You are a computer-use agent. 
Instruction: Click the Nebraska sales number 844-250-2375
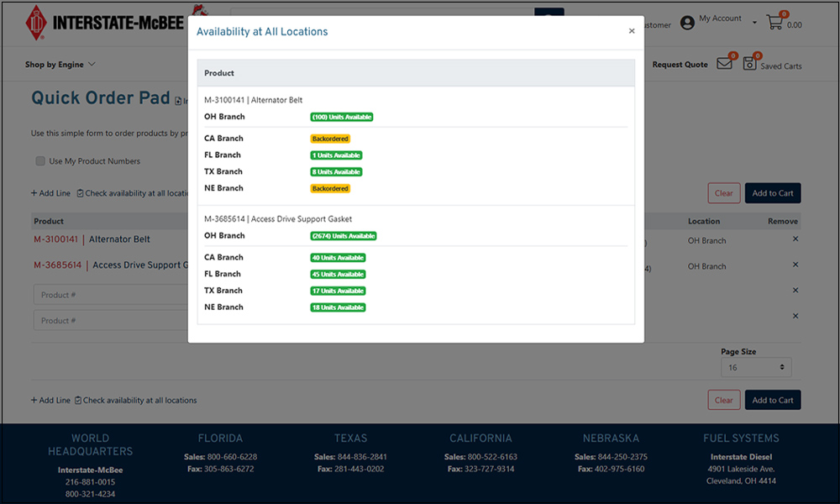(622, 457)
